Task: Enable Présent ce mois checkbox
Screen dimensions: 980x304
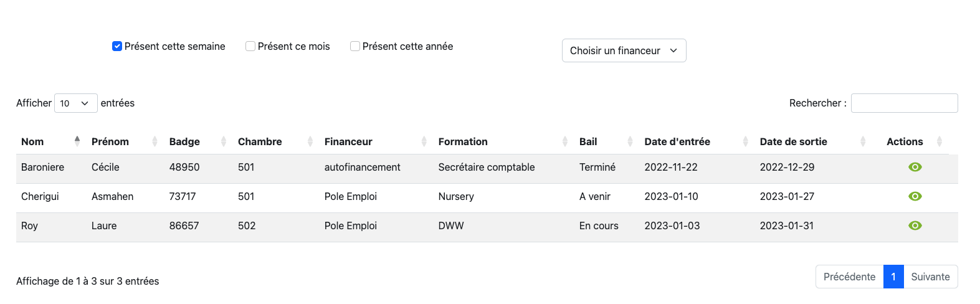Action: tap(250, 46)
